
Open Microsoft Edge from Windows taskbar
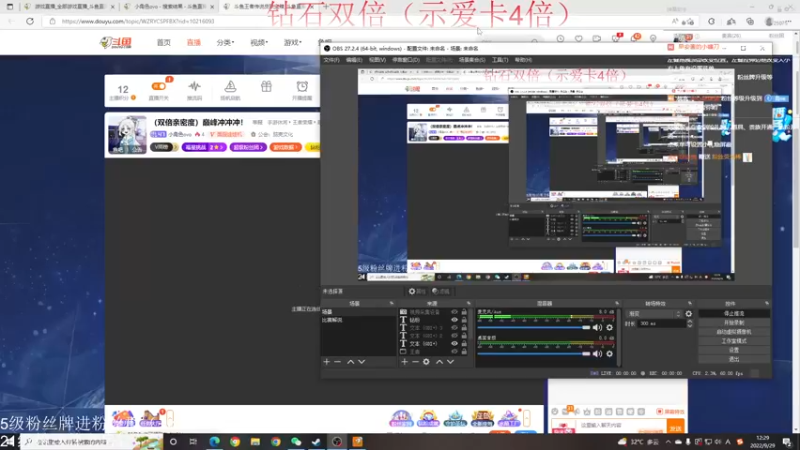214,442
